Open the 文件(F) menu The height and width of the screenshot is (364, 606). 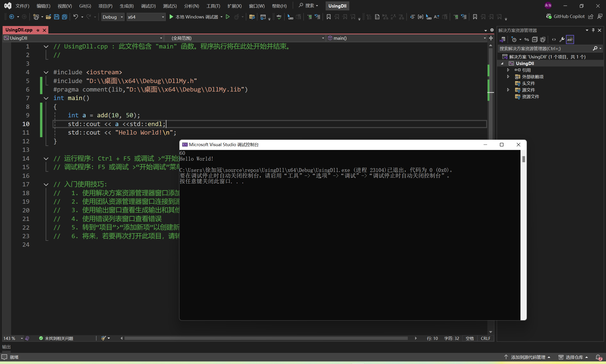click(22, 6)
